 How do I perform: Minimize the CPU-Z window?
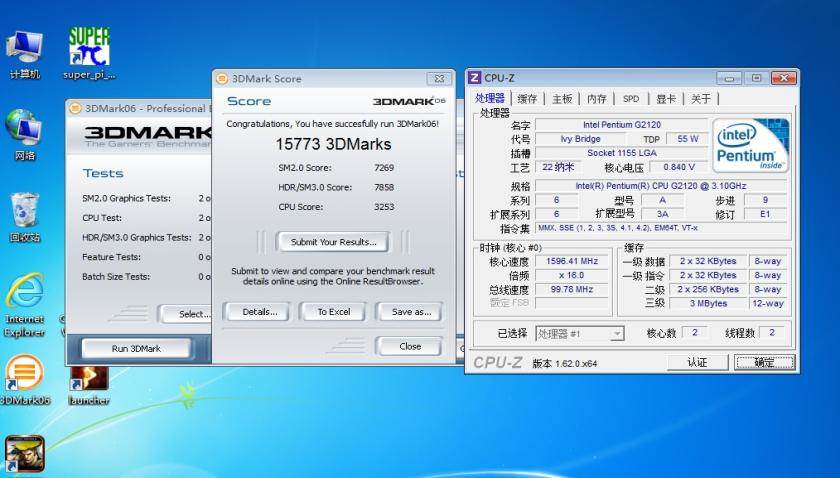pos(729,78)
